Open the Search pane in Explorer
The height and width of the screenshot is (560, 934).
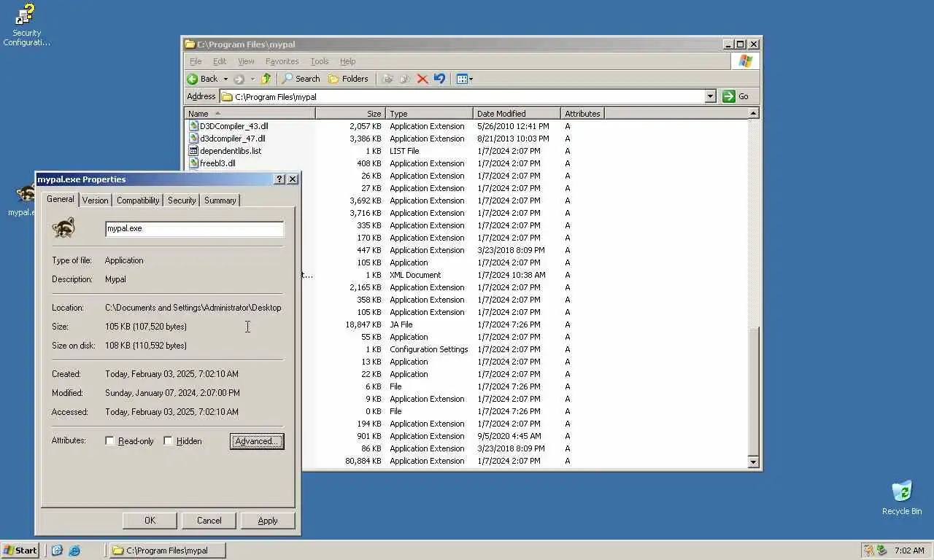[x=301, y=79]
